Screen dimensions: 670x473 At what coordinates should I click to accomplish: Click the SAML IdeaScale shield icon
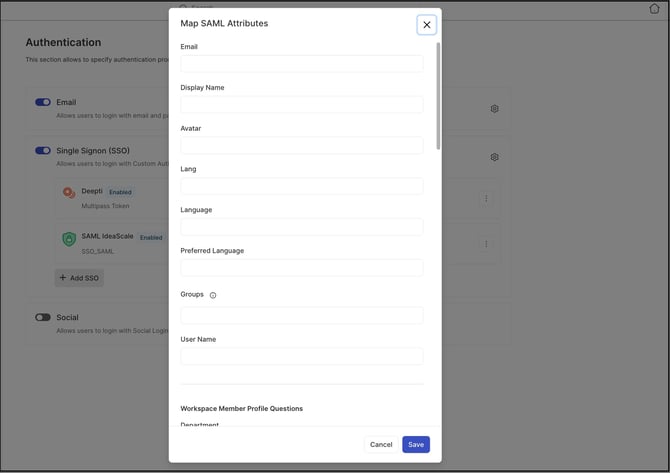[69, 239]
